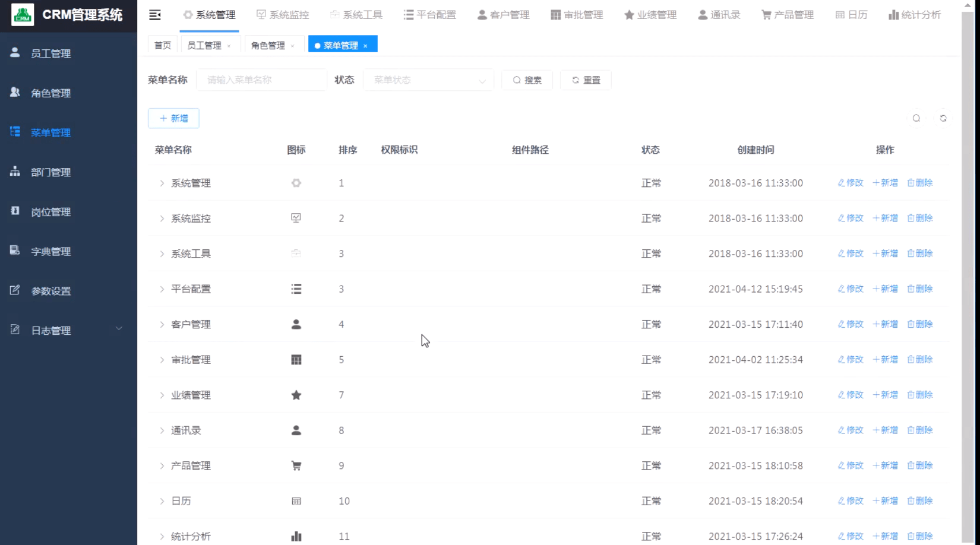This screenshot has width=980, height=545.
Task: Expand the 审批管理 row
Action: [x=162, y=360]
